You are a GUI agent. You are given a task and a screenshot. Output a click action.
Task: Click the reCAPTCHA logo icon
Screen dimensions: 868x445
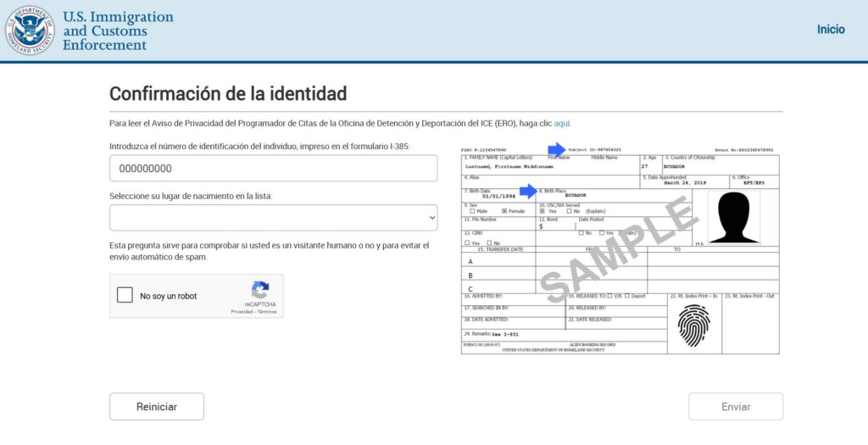tap(260, 290)
